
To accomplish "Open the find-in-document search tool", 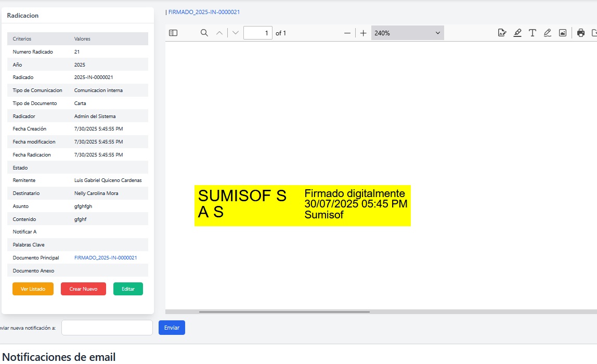I will pyautogui.click(x=204, y=33).
